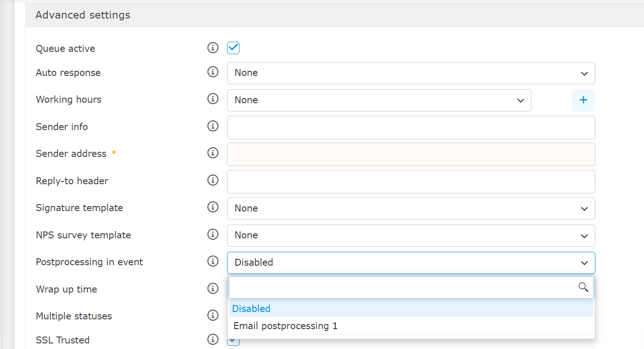
Task: Open info icon for Reply-to header
Action: 213,180
